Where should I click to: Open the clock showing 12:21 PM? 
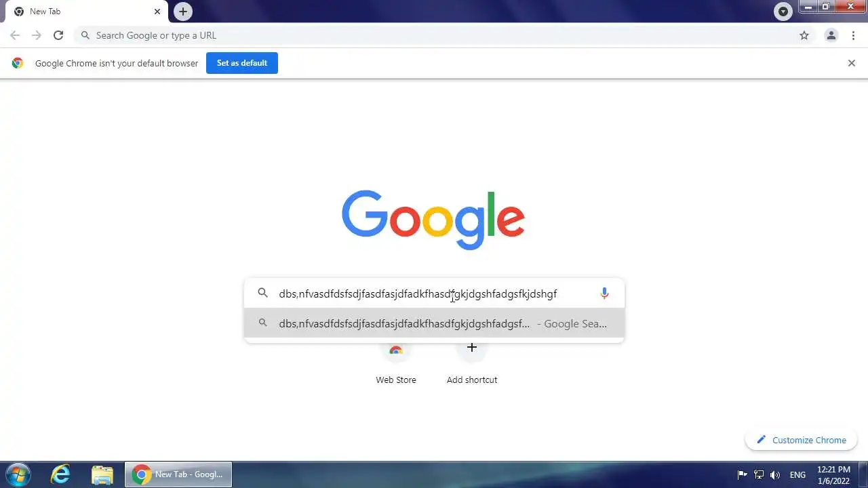[833, 474]
